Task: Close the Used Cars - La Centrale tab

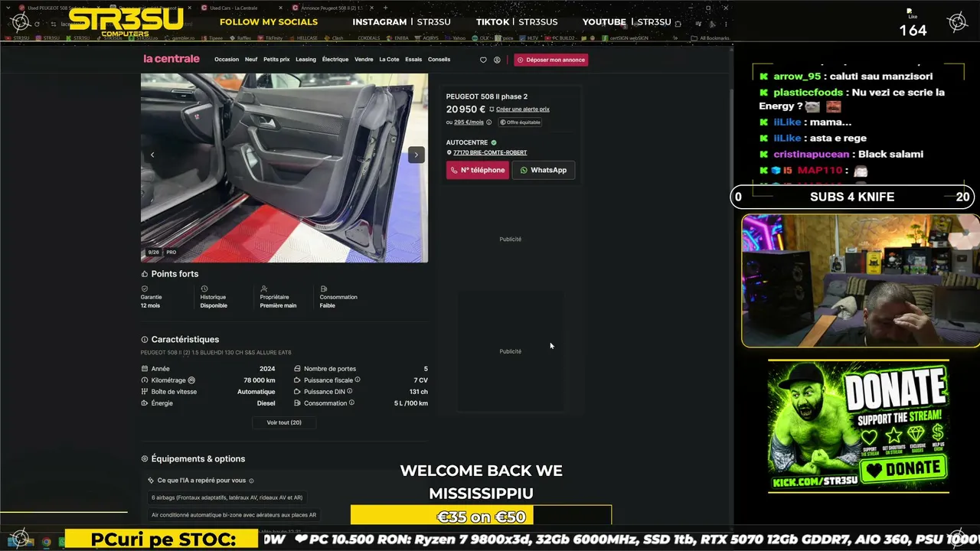Action: [x=281, y=8]
